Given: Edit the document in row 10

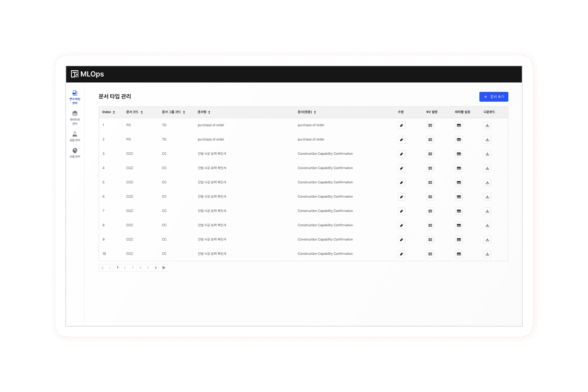Looking at the screenshot, I should [x=402, y=254].
